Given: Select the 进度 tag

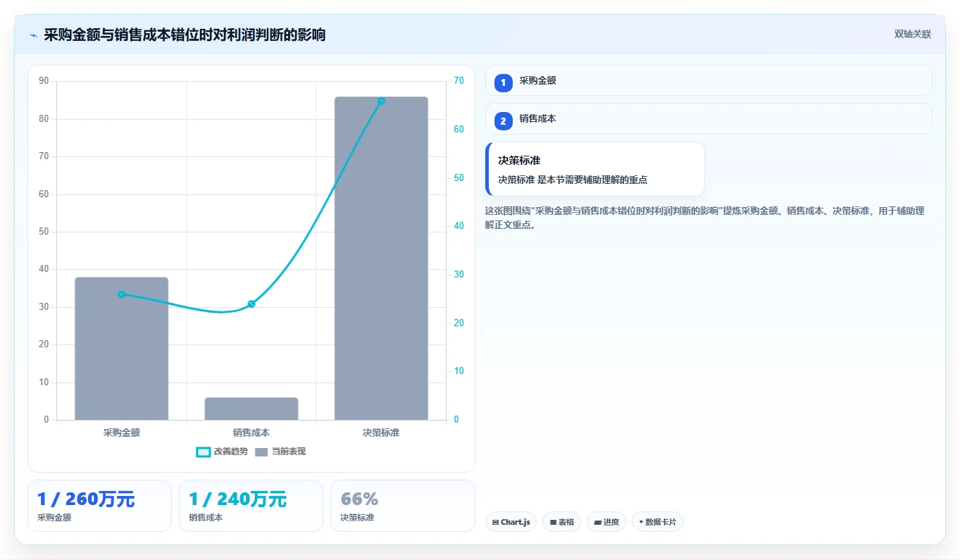Looking at the screenshot, I should (606, 522).
